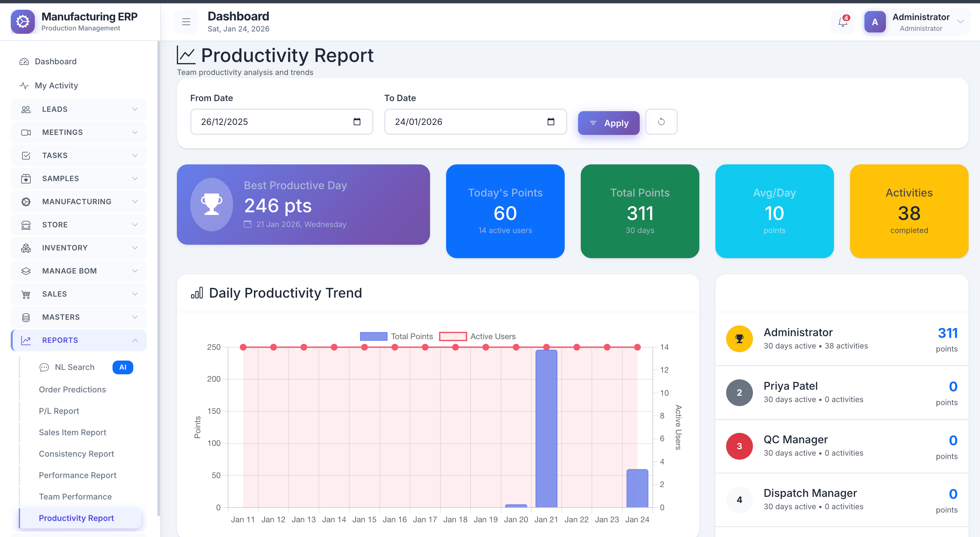Click the reset filter refresh icon
980x537 pixels.
click(x=661, y=122)
